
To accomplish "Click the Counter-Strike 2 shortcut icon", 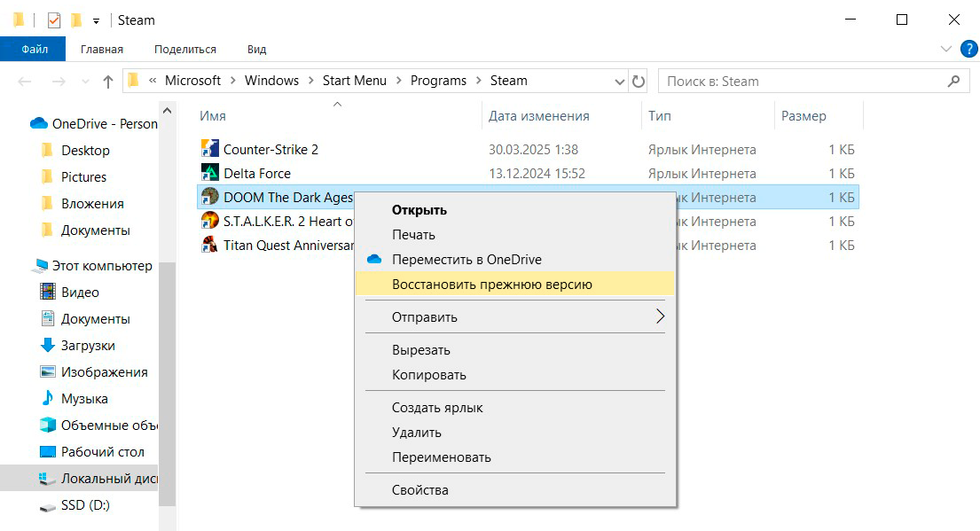I will coord(209,149).
